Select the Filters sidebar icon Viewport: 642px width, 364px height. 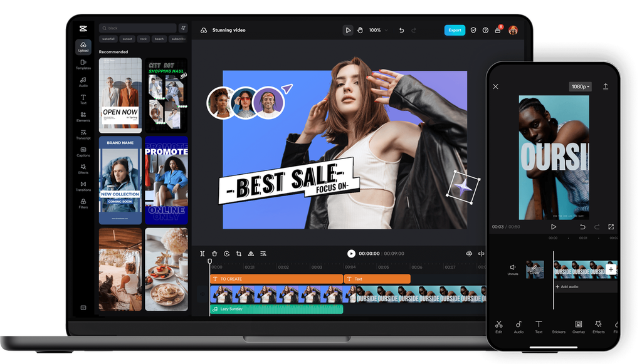pyautogui.click(x=83, y=203)
